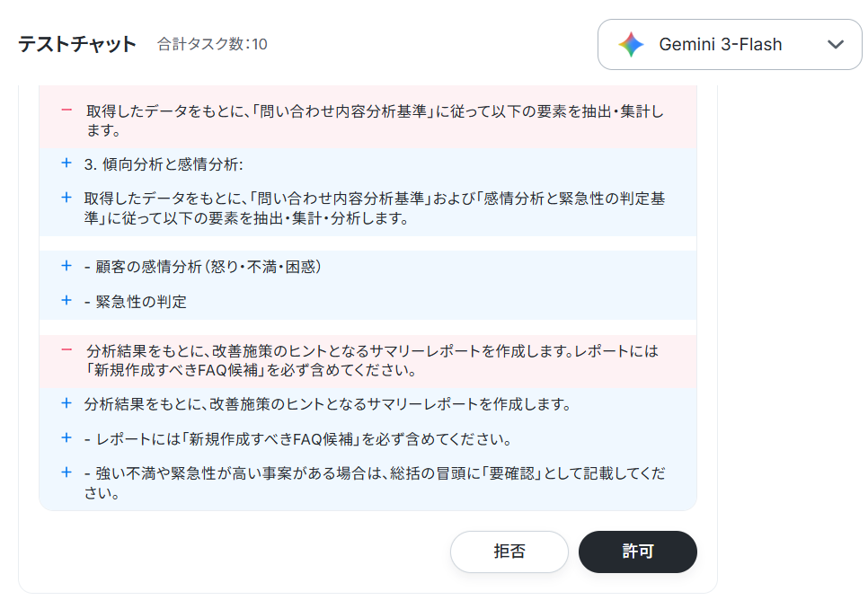
Task: Click the 合計タスク数:10 label
Action: [x=212, y=44]
